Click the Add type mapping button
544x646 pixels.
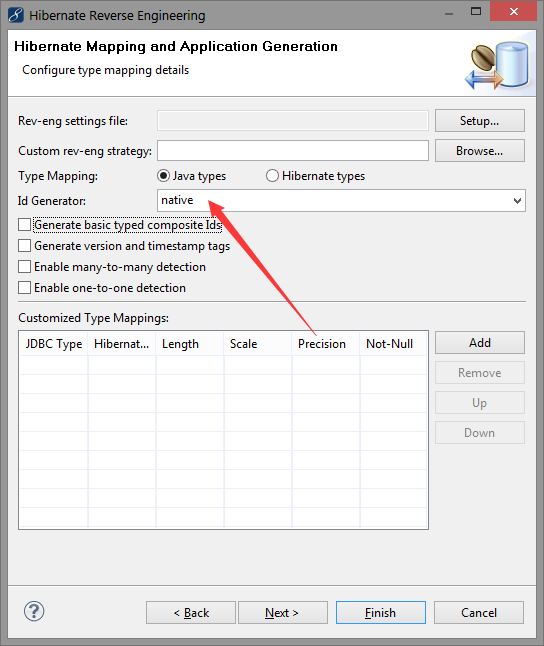[480, 343]
